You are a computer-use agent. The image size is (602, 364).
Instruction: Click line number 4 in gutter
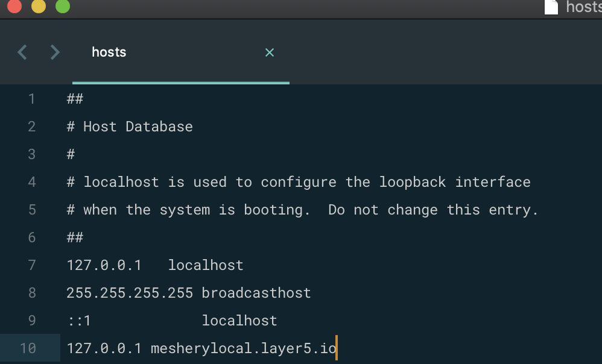(32, 182)
